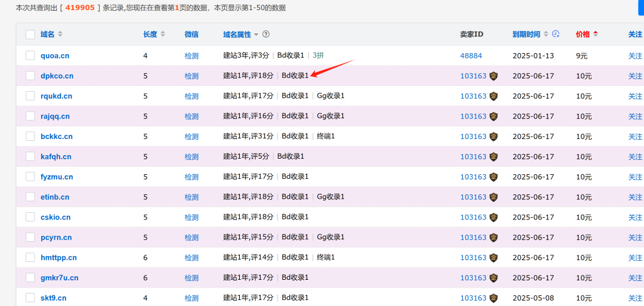Screen dimensions: 644x306
Task: Sort by the 域名 column sort arrows
Action: tap(60, 35)
